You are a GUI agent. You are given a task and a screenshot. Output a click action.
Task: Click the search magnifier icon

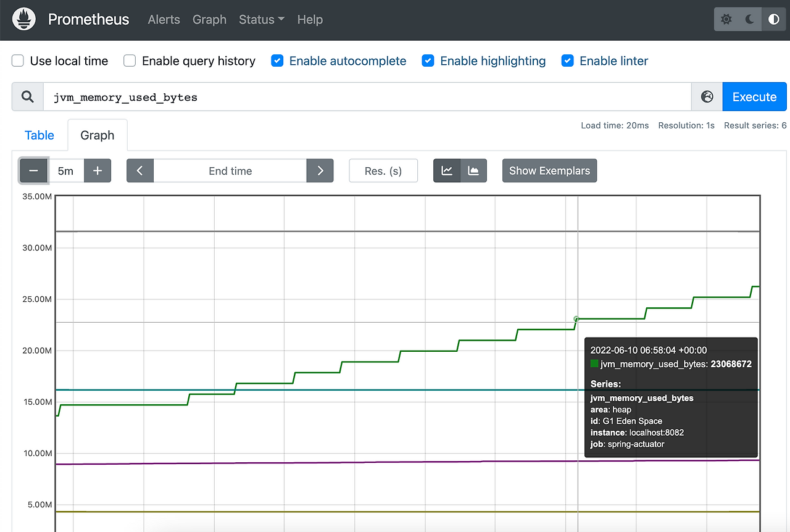28,97
